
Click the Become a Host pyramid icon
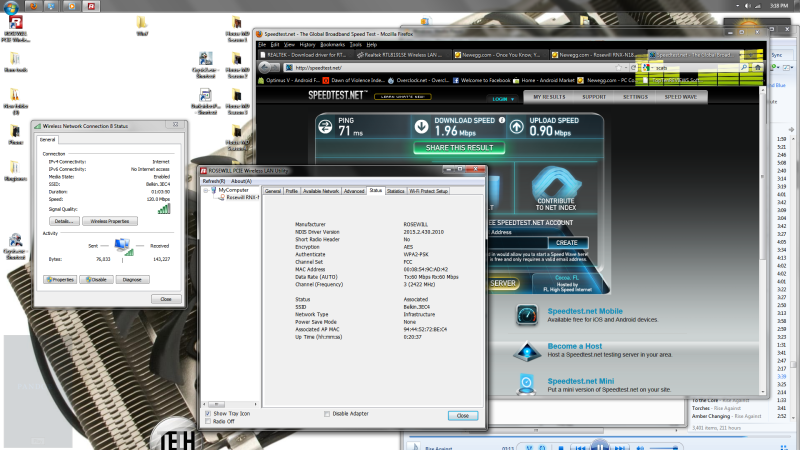pyautogui.click(x=527, y=351)
